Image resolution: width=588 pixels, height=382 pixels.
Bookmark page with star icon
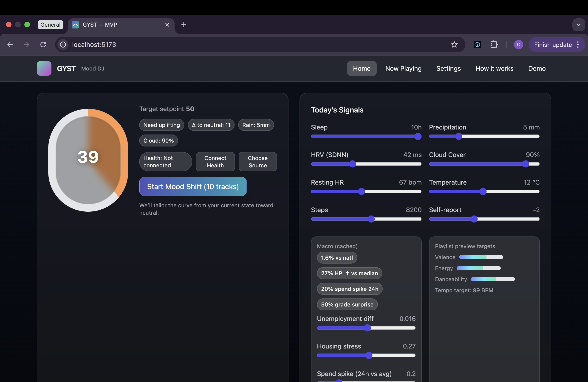click(x=454, y=45)
